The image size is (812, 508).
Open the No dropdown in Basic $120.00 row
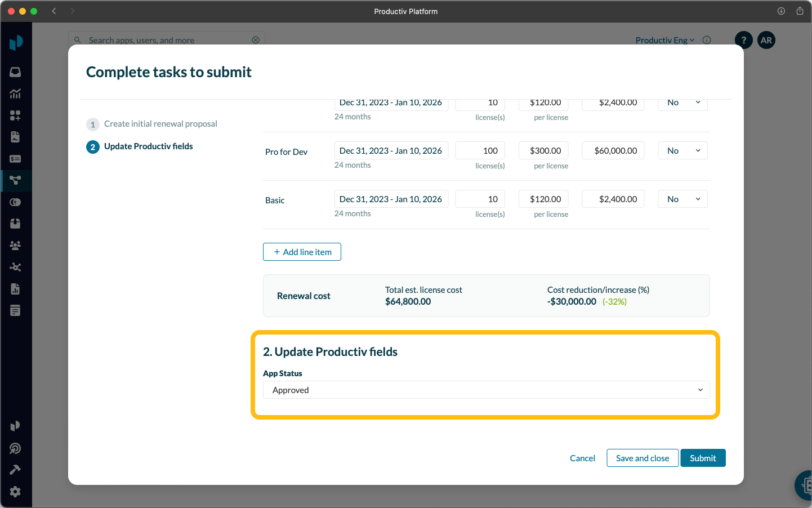[682, 199]
